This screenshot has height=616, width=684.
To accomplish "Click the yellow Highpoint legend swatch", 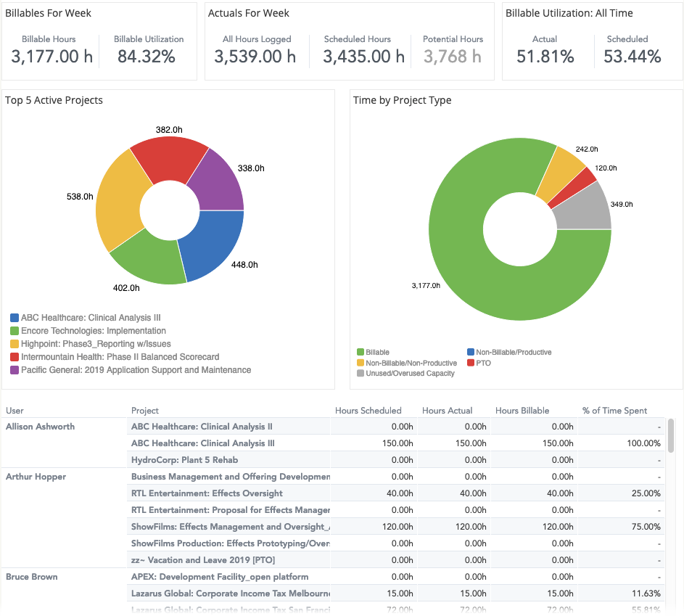I will [15, 344].
